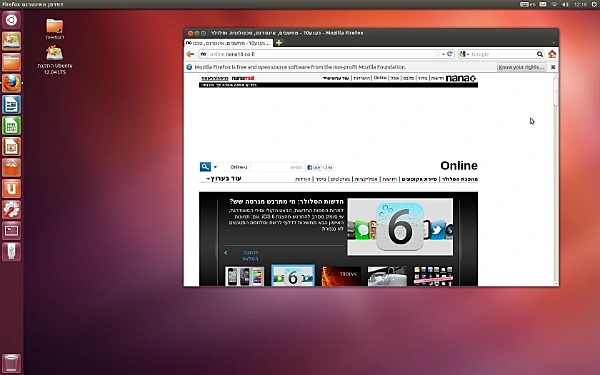Click the previous arrow in the featured slider
The width and height of the screenshot is (600, 375).
(226, 253)
